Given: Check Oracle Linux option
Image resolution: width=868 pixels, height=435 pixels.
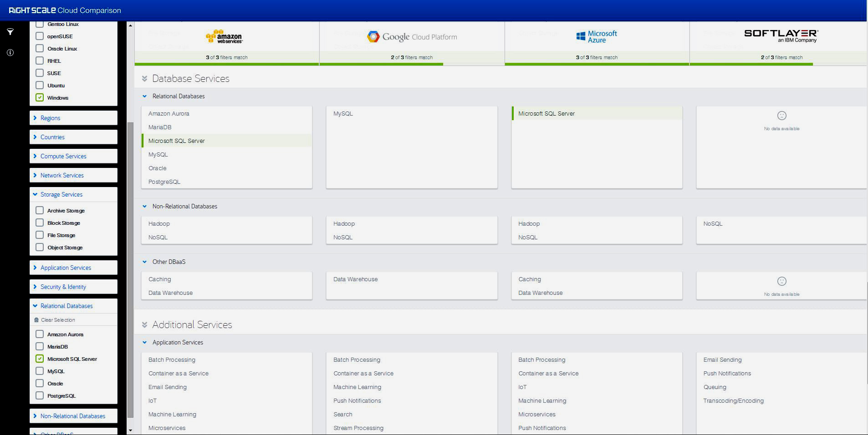Looking at the screenshot, I should point(40,48).
